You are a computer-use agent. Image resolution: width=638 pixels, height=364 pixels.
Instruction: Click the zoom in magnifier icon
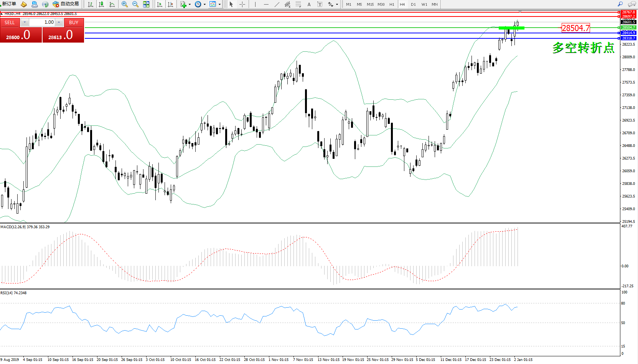(x=125, y=4)
